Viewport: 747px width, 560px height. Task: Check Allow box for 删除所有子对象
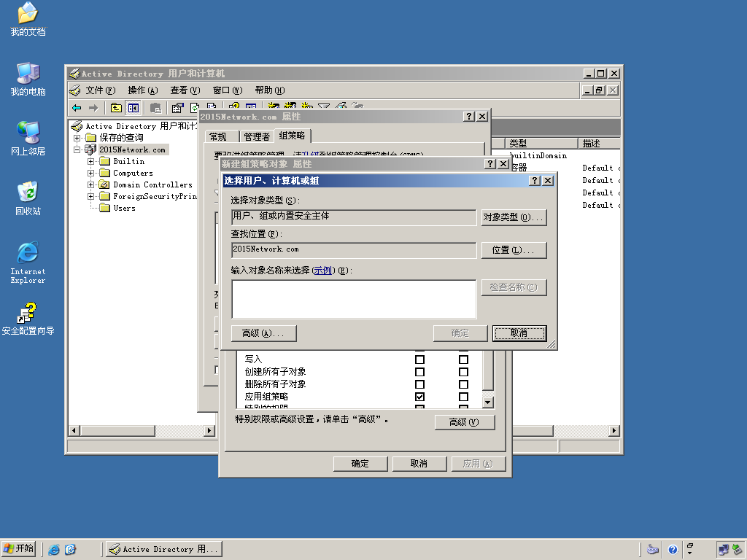tap(419, 384)
